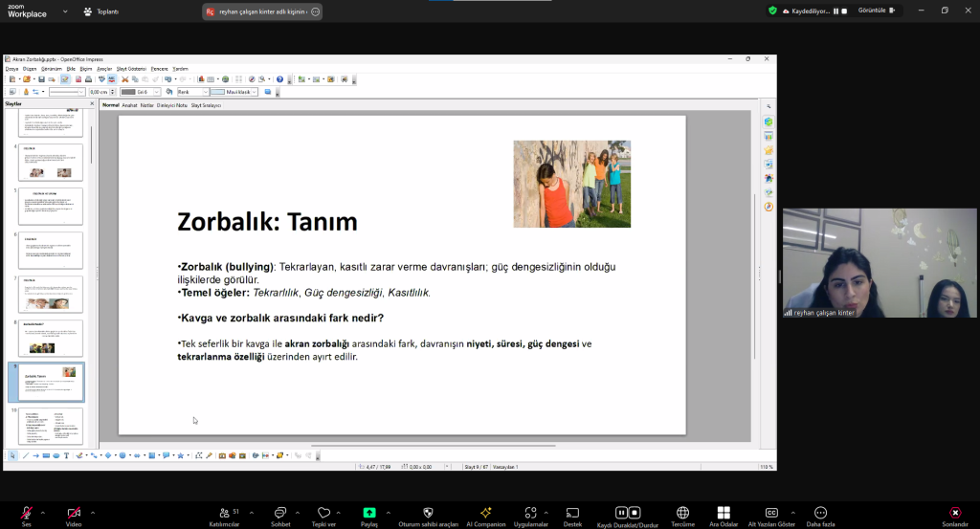980x529 pixels.
Task: Select the Rectangle drawing tool
Action: pyautogui.click(x=45, y=455)
